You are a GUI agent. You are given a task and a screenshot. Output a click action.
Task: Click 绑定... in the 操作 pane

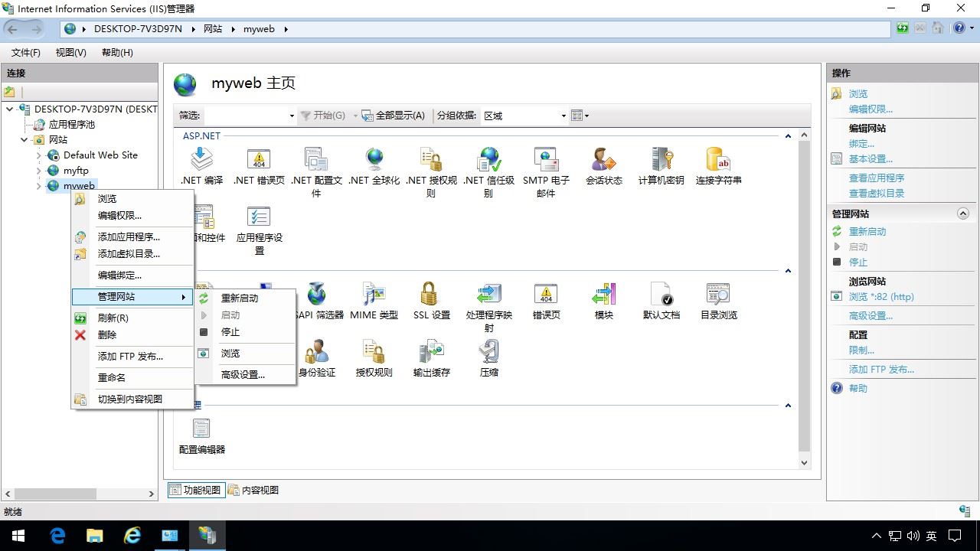click(x=861, y=144)
